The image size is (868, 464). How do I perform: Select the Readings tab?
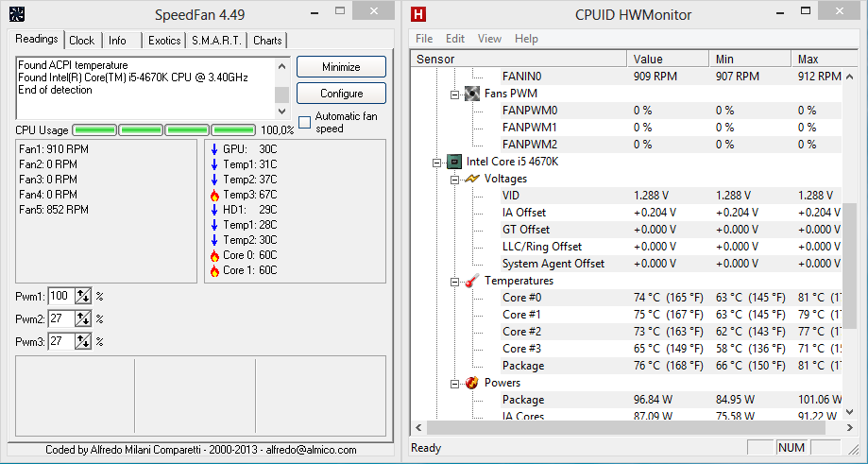click(37, 39)
